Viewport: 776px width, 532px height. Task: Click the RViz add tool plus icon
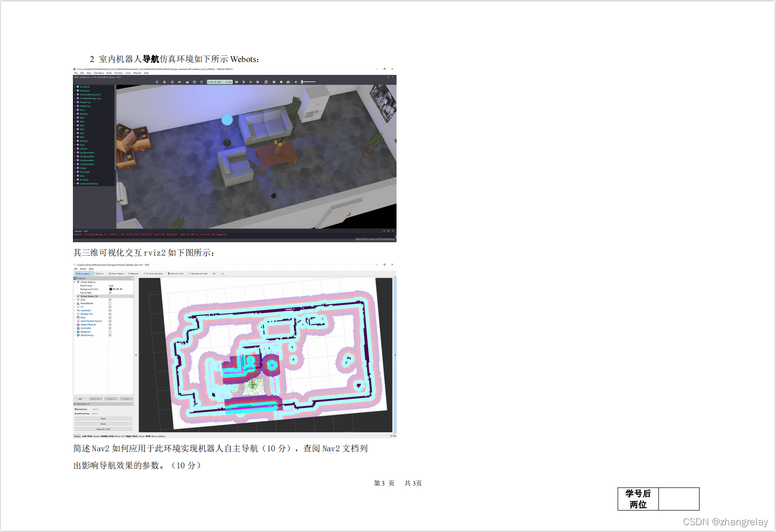tap(214, 274)
